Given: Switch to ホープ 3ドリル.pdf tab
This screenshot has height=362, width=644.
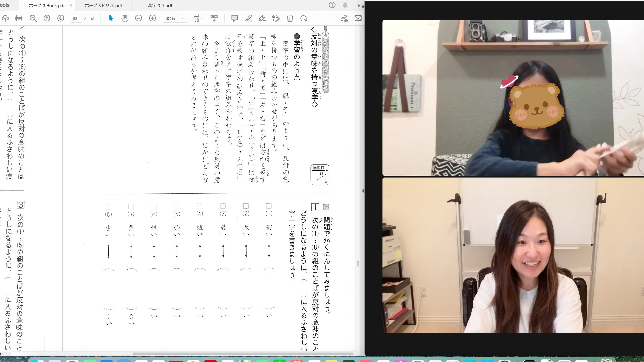Looking at the screenshot, I should pyautogui.click(x=103, y=5).
